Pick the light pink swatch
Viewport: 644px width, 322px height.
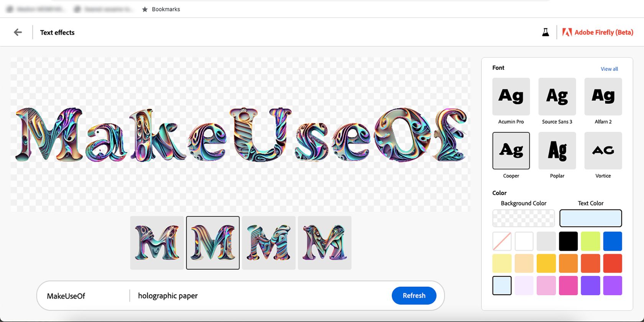point(546,286)
